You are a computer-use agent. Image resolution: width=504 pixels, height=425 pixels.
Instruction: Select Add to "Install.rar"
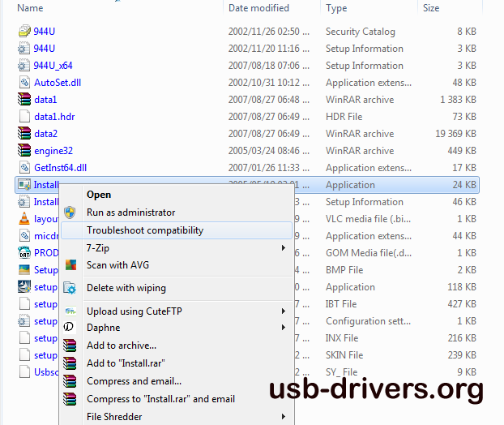coord(126,363)
